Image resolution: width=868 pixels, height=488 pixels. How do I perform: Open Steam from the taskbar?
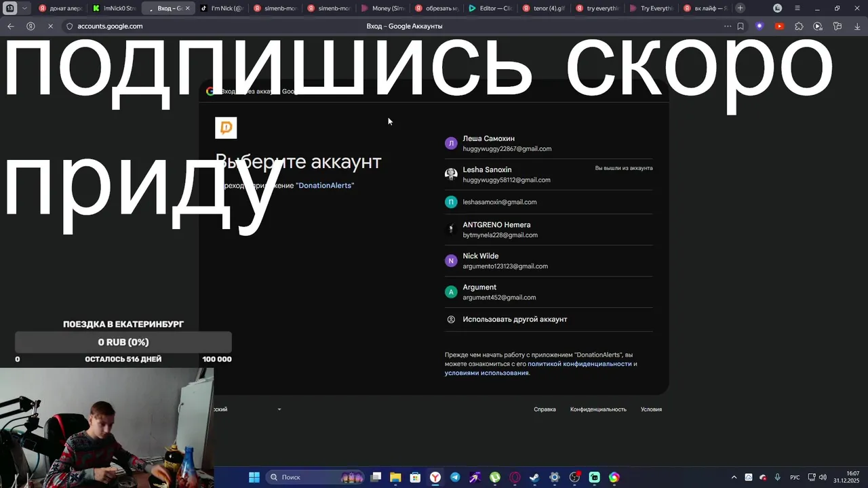click(534, 477)
